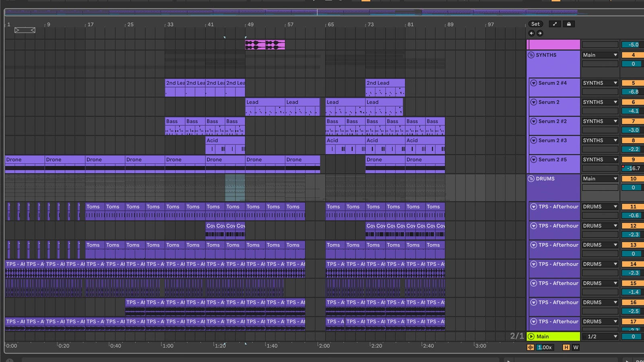Click the DRUMS group track icon
Viewport: 644px width, 362px height.
pyautogui.click(x=531, y=179)
